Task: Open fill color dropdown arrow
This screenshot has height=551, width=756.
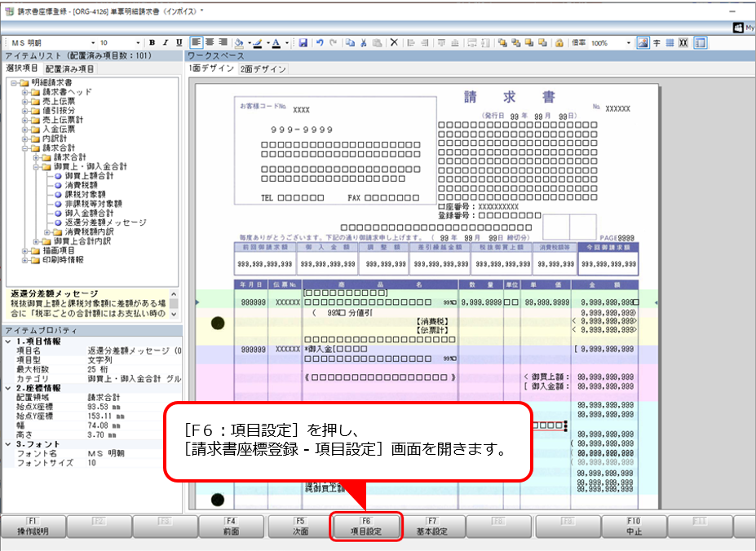Action: point(250,43)
